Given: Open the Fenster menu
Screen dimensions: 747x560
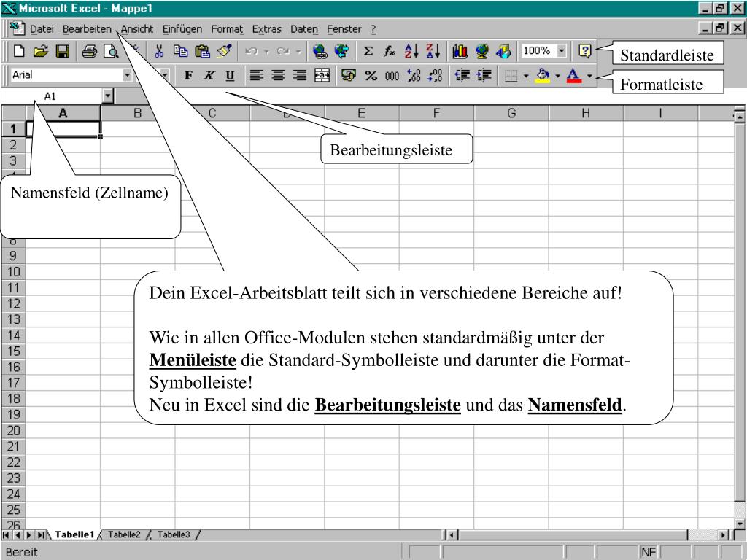Looking at the screenshot, I should [x=344, y=29].
